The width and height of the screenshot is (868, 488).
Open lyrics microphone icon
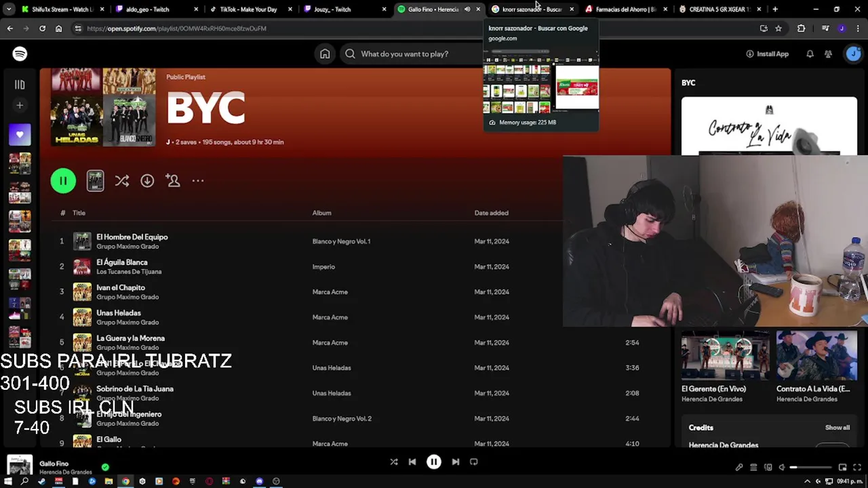[x=739, y=467]
